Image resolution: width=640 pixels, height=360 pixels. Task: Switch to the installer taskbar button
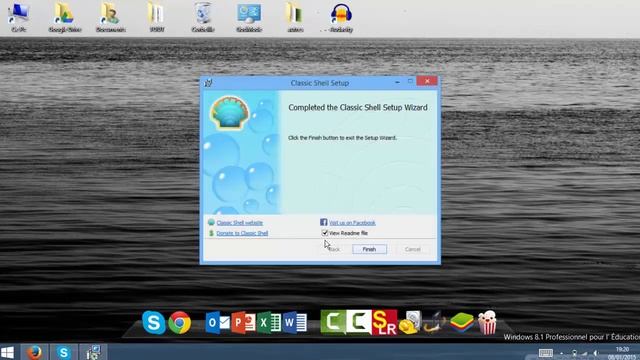pos(93,352)
